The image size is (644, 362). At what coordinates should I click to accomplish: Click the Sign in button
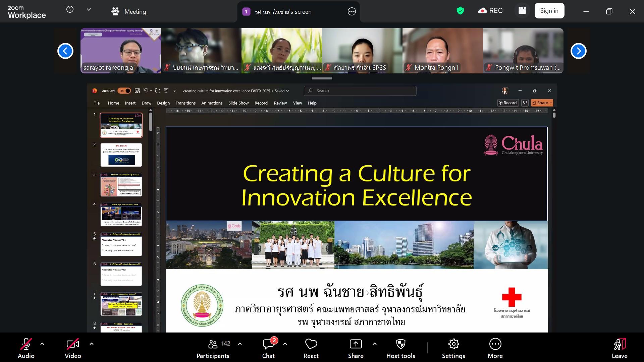pyautogui.click(x=549, y=11)
